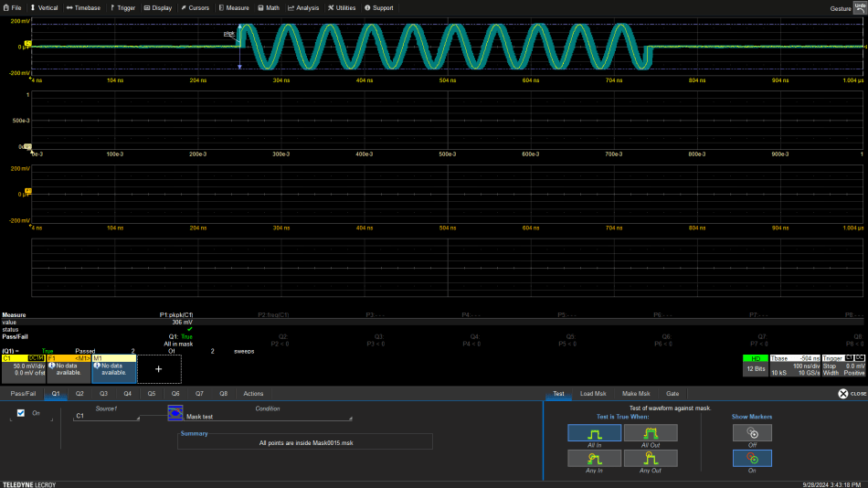Switch to the Actions tab
The height and width of the screenshot is (488, 868).
[253, 394]
